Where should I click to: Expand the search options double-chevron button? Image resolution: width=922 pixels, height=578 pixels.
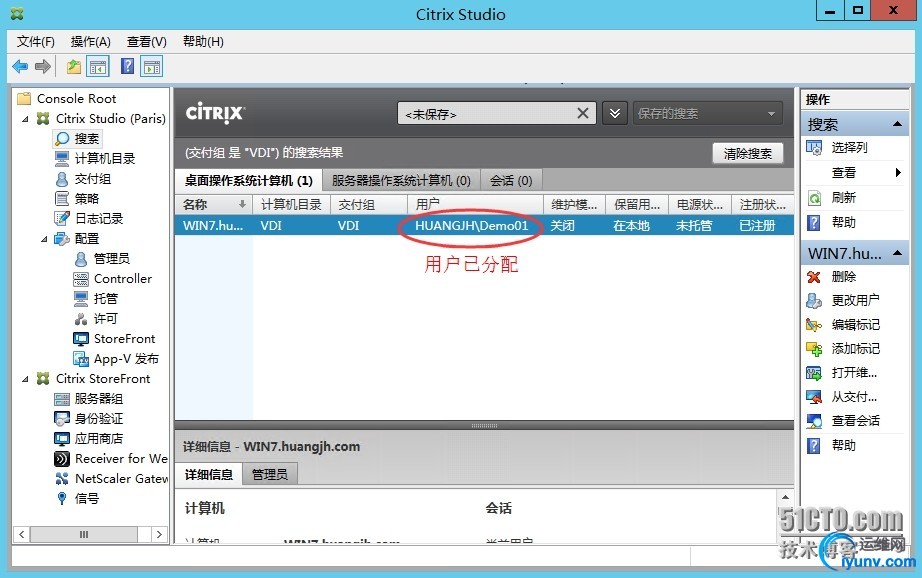pyautogui.click(x=614, y=113)
